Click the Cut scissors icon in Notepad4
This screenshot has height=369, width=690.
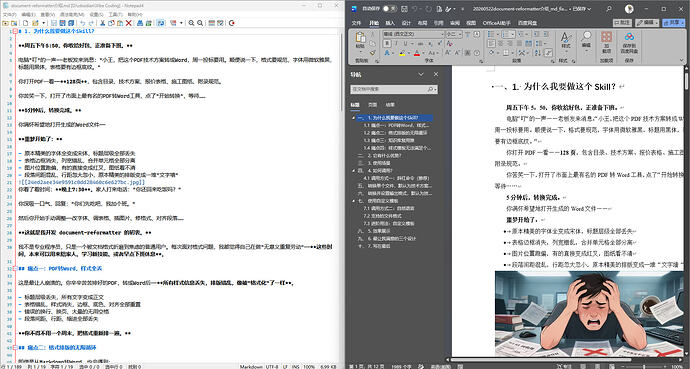[103, 23]
